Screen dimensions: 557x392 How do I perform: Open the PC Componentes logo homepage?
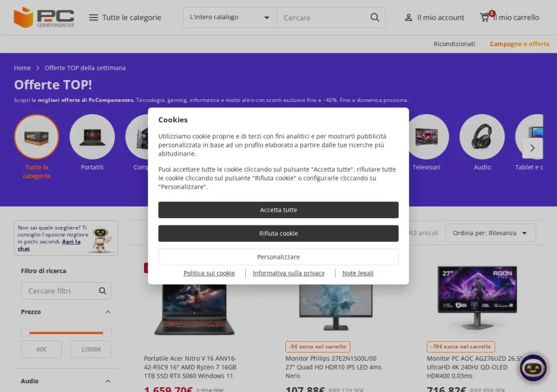[44, 17]
